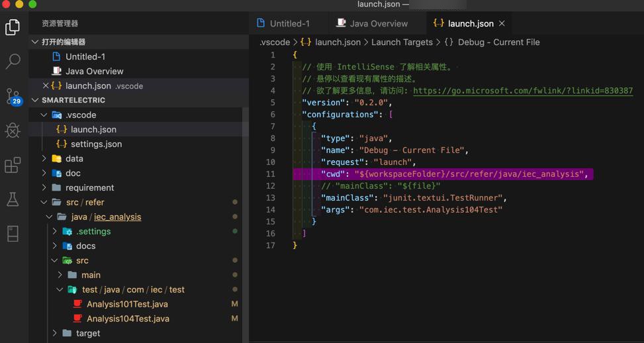The image size is (644, 343).
Task: Click the "configurations" key on line 6
Action: [x=340, y=115]
